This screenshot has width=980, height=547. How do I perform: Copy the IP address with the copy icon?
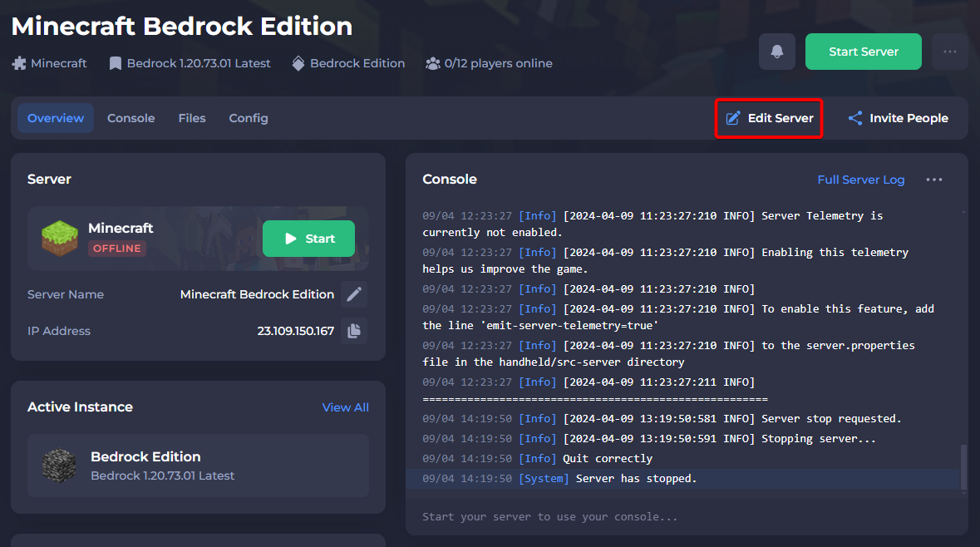click(x=354, y=331)
